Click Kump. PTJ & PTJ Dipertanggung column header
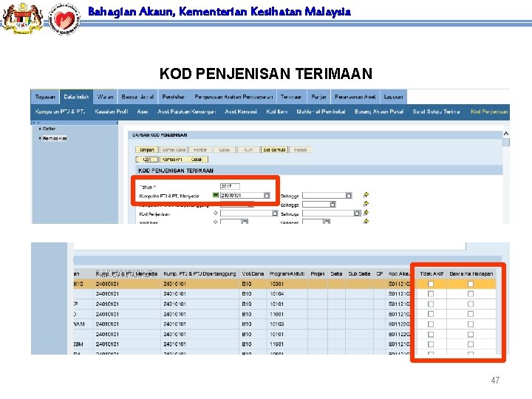The image size is (532, 399). (x=199, y=273)
